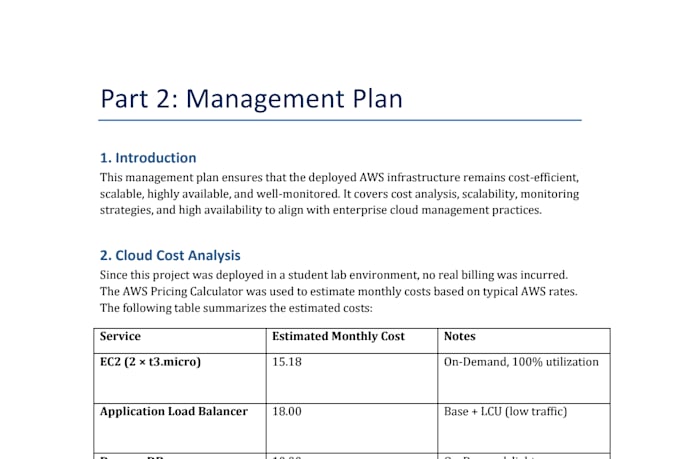
Task: Click the 'Base + LCU (low traffic)' cell
Action: pos(524,428)
